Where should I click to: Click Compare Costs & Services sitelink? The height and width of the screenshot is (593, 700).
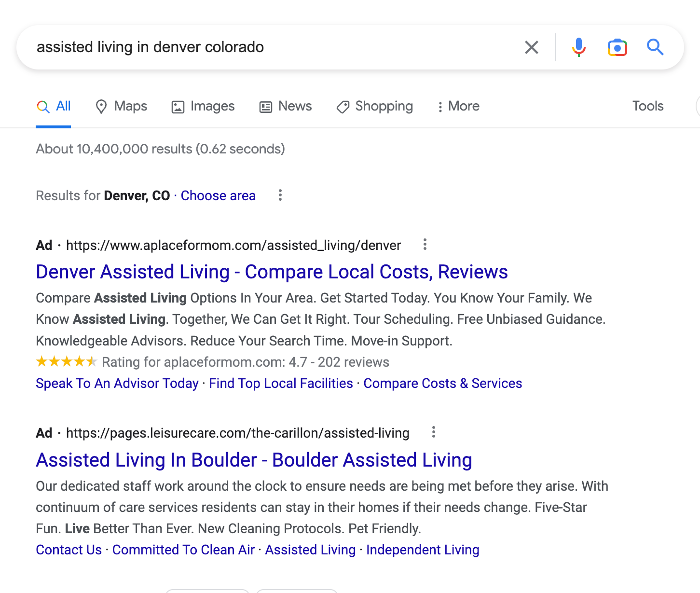pyautogui.click(x=442, y=383)
